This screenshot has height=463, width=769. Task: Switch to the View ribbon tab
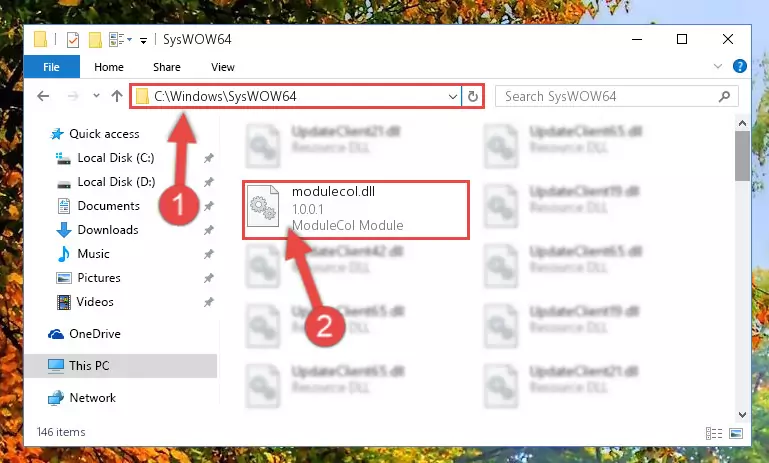click(x=223, y=67)
